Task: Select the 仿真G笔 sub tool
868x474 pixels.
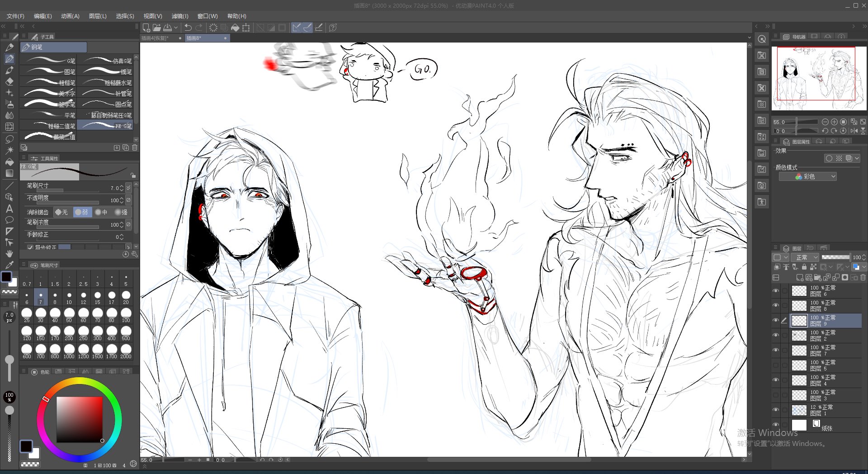Action: tap(106, 61)
